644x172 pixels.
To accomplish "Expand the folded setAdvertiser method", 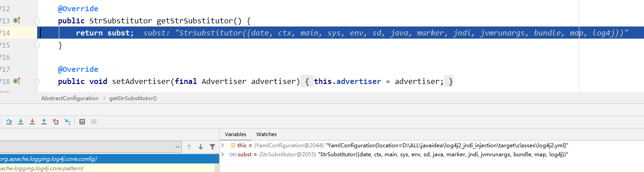I will 37,81.
